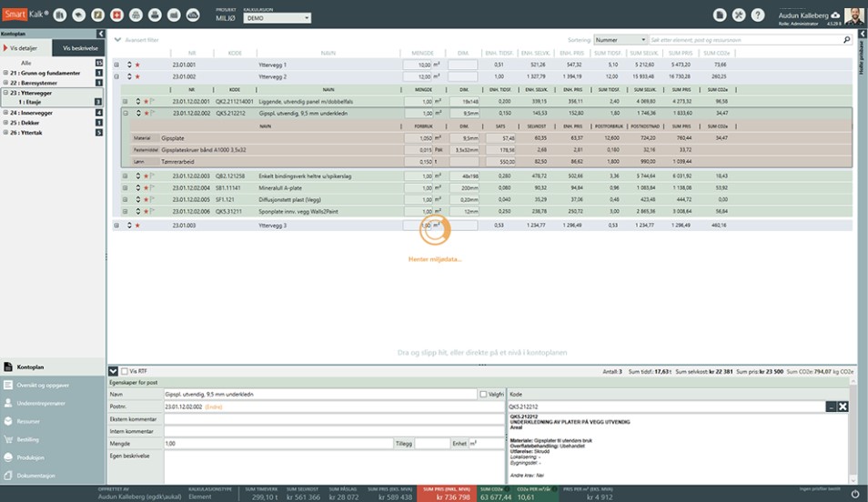Open the tools and settings wrench icon

[739, 15]
